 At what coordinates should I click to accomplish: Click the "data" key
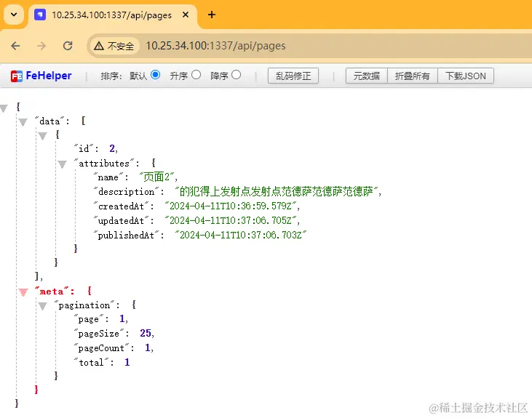tap(50, 121)
